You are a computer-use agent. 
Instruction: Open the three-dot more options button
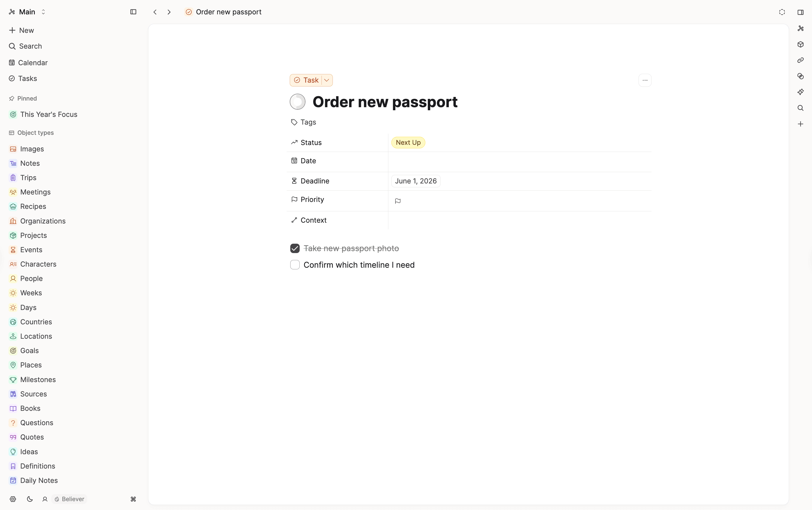tap(645, 80)
